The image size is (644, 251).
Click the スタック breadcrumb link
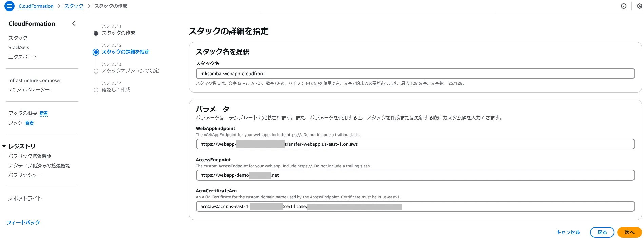(x=74, y=6)
